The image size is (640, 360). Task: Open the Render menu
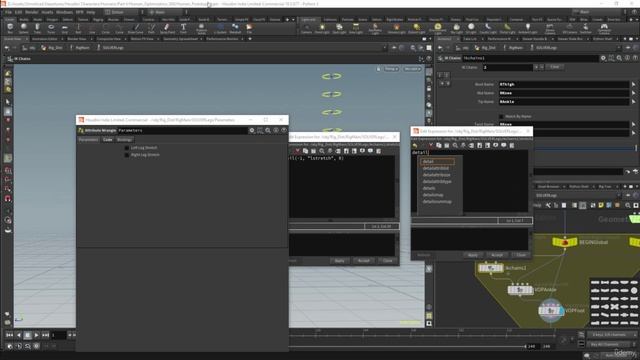pyautogui.click(x=32, y=12)
